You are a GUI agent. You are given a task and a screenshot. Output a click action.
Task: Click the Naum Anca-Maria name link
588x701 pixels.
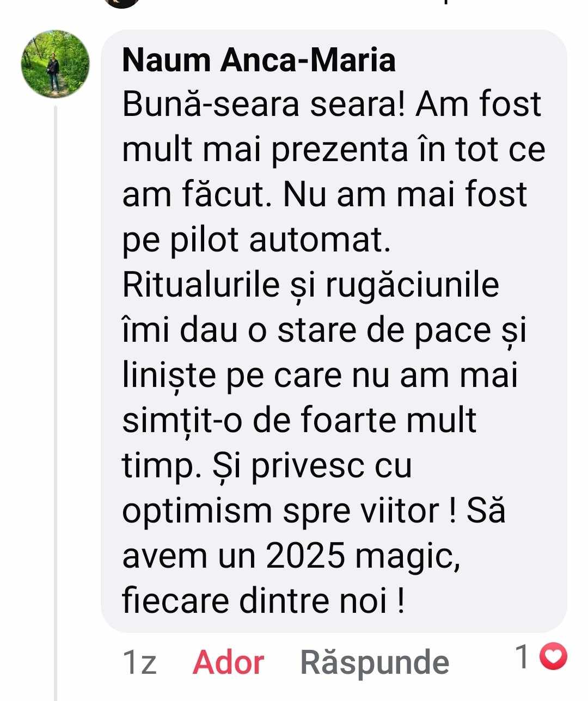tap(259, 60)
